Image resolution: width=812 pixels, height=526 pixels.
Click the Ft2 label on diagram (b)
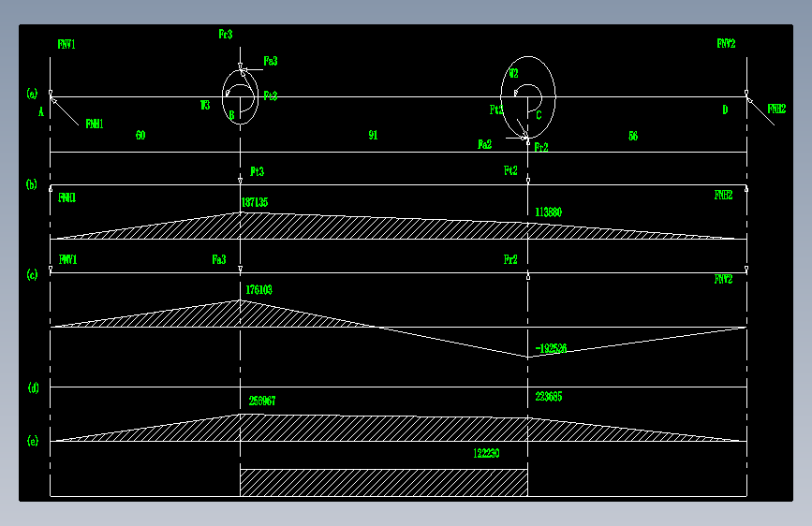click(510, 170)
